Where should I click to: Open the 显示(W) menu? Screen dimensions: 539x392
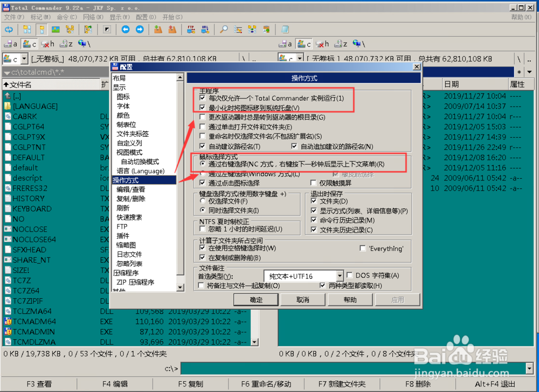pyautogui.click(x=120, y=17)
